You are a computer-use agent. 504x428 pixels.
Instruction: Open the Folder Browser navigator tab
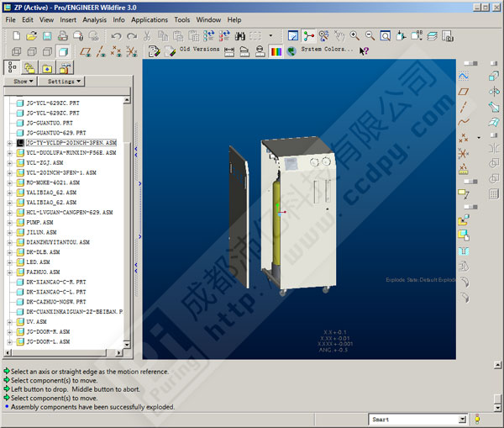(x=29, y=68)
